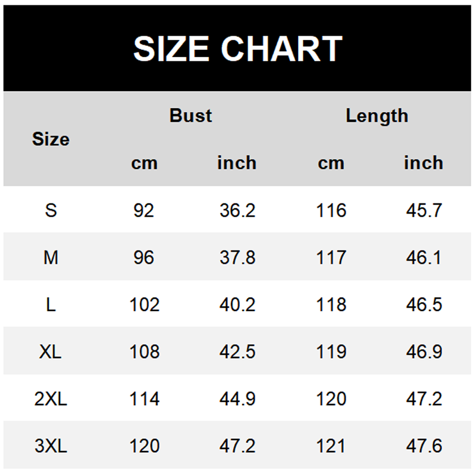Click the 121 length cm value
This screenshot has width=476, height=476.
point(331,446)
